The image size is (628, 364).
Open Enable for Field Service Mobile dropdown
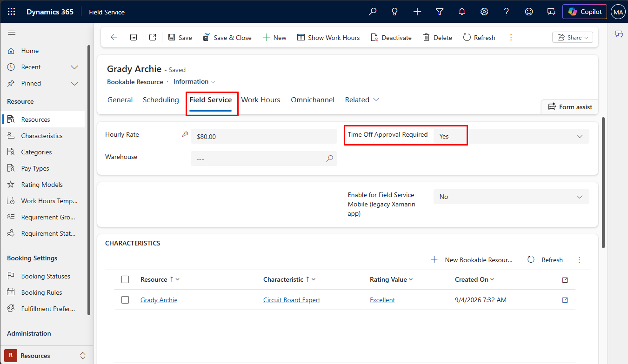[x=511, y=197]
